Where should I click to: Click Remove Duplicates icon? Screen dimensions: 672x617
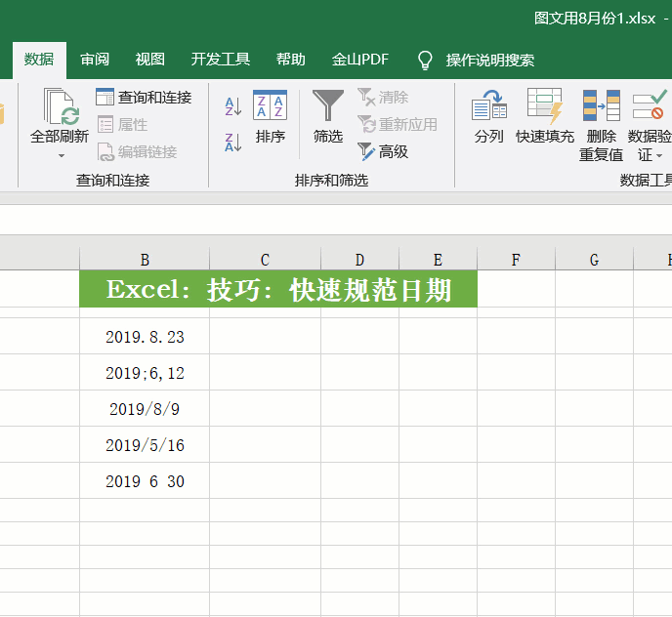pyautogui.click(x=602, y=105)
